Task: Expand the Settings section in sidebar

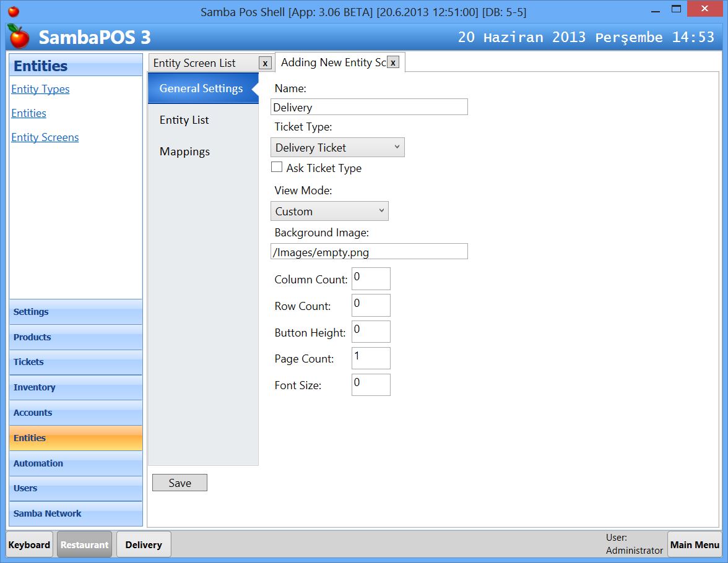Action: point(31,312)
